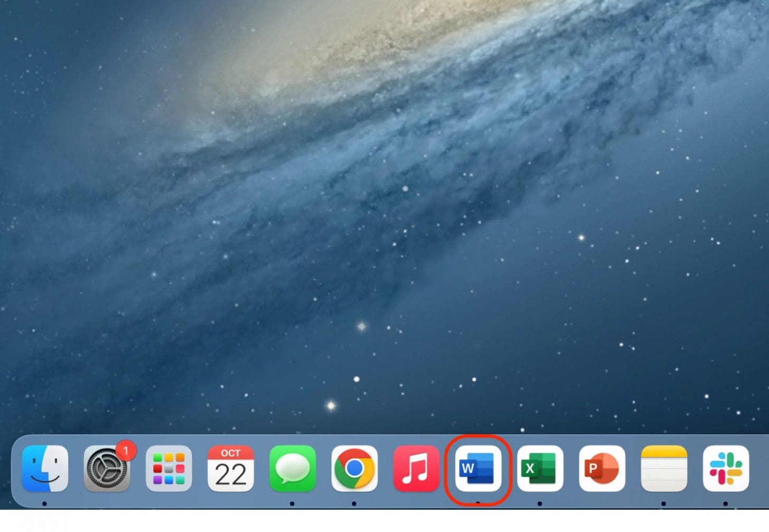The height and width of the screenshot is (532, 769).
Task: Launch Launchpad
Action: pyautogui.click(x=169, y=469)
